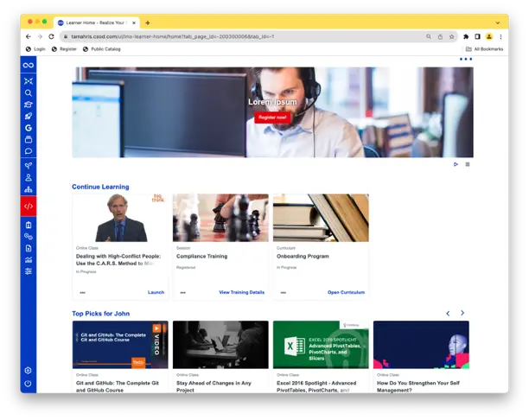The image size is (529, 420).
Task: Open the three-dot page options menu
Action: coord(466,59)
